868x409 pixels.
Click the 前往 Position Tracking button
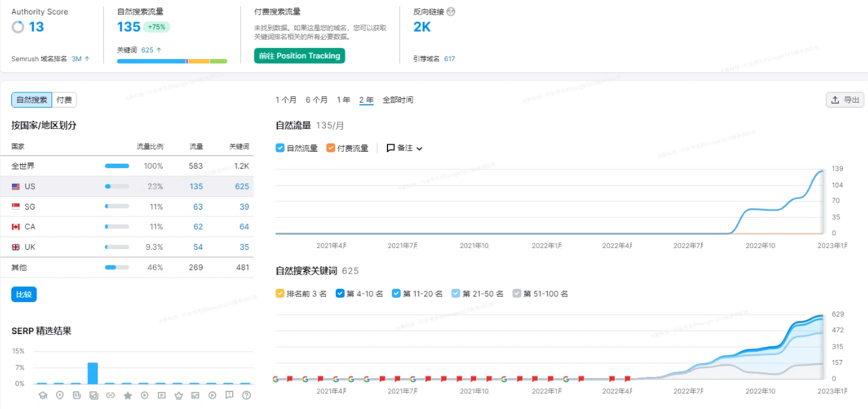[299, 55]
